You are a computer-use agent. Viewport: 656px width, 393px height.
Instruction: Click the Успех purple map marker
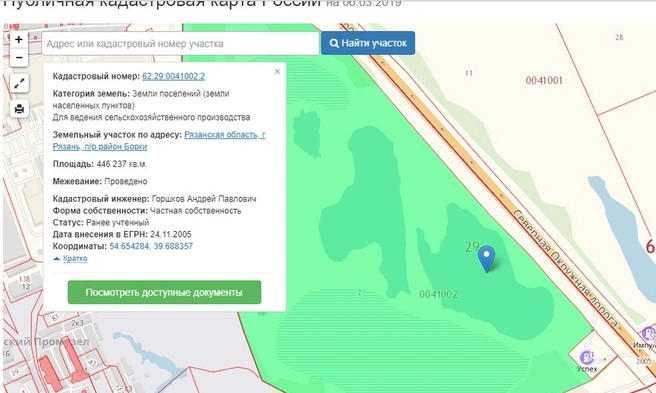pyautogui.click(x=587, y=358)
